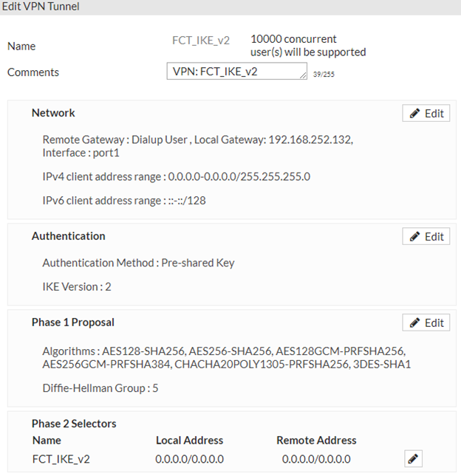This screenshot has height=476, width=461.
Task: Click the Authentication section heading
Action: 68,236
